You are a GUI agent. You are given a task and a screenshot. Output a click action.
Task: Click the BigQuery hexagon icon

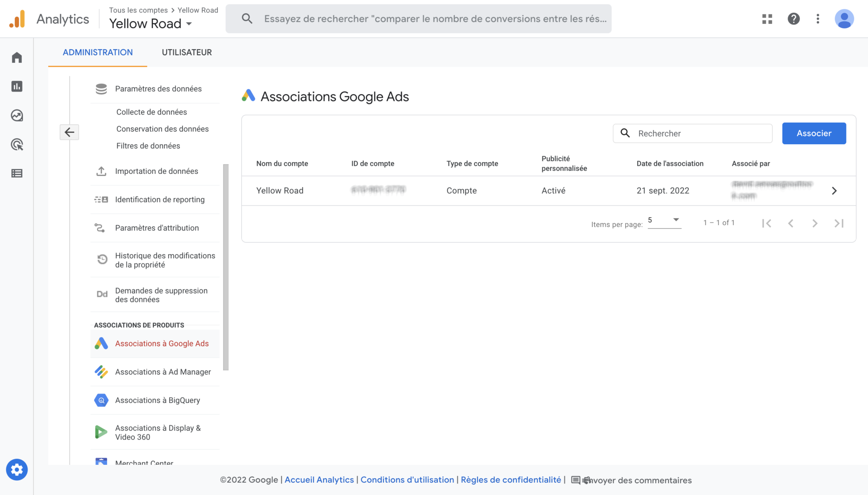(x=101, y=400)
